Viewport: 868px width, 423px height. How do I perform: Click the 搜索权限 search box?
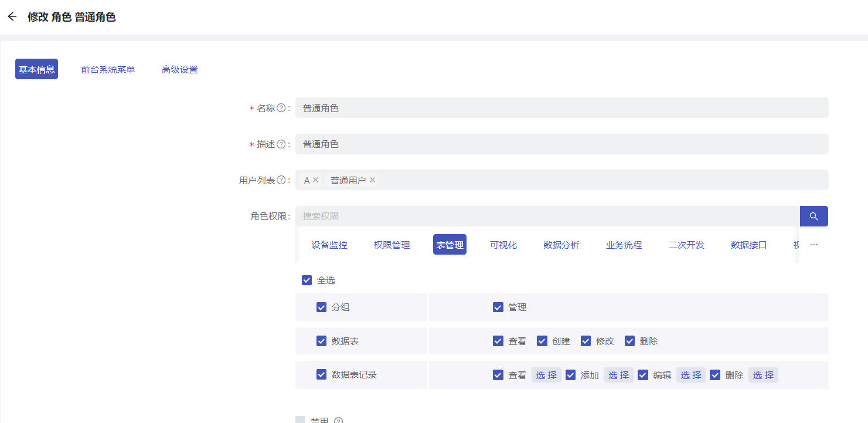click(x=547, y=216)
